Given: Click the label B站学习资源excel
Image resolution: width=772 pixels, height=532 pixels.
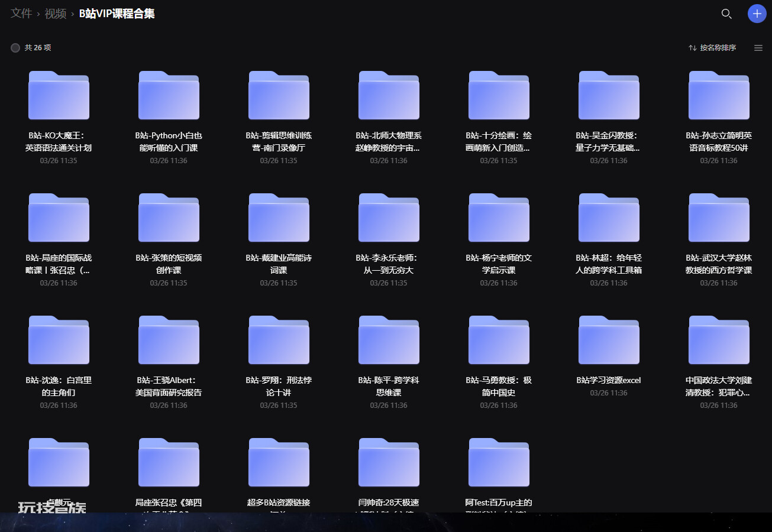Looking at the screenshot, I should pos(609,380).
